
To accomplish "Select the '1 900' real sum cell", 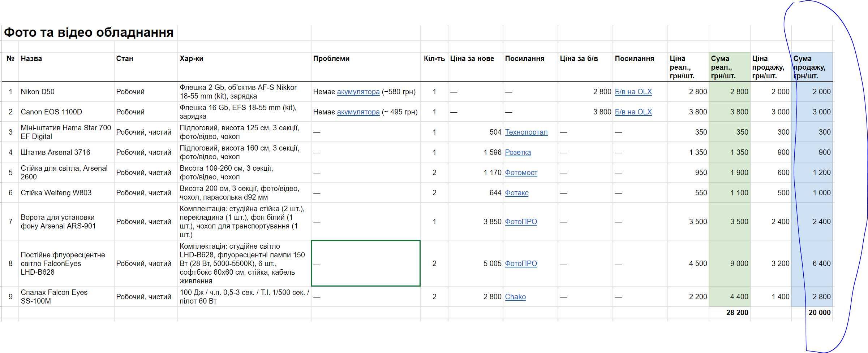I will pyautogui.click(x=730, y=173).
